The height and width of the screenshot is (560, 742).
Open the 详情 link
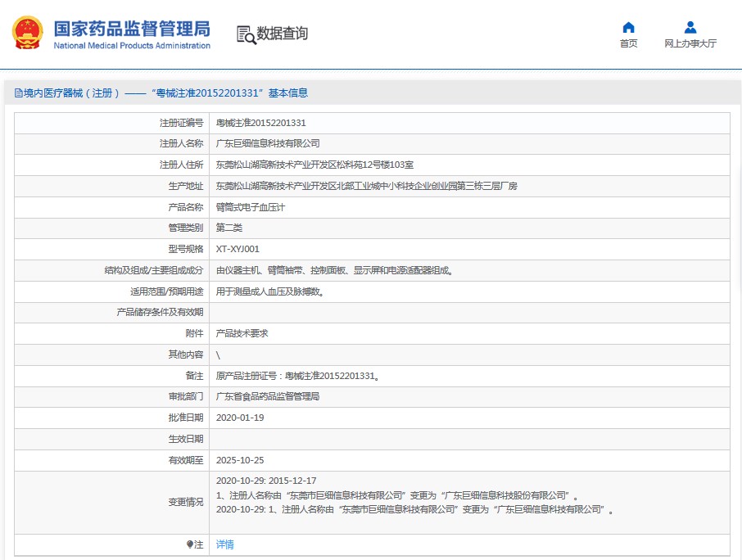tap(224, 544)
